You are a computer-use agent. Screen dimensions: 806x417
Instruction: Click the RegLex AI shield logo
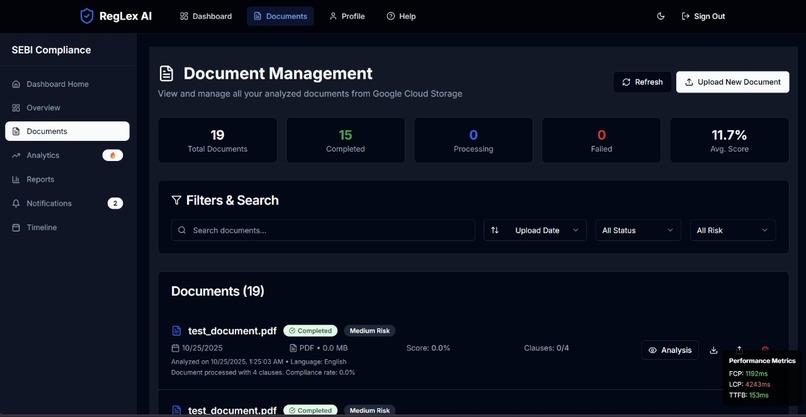pyautogui.click(x=87, y=16)
